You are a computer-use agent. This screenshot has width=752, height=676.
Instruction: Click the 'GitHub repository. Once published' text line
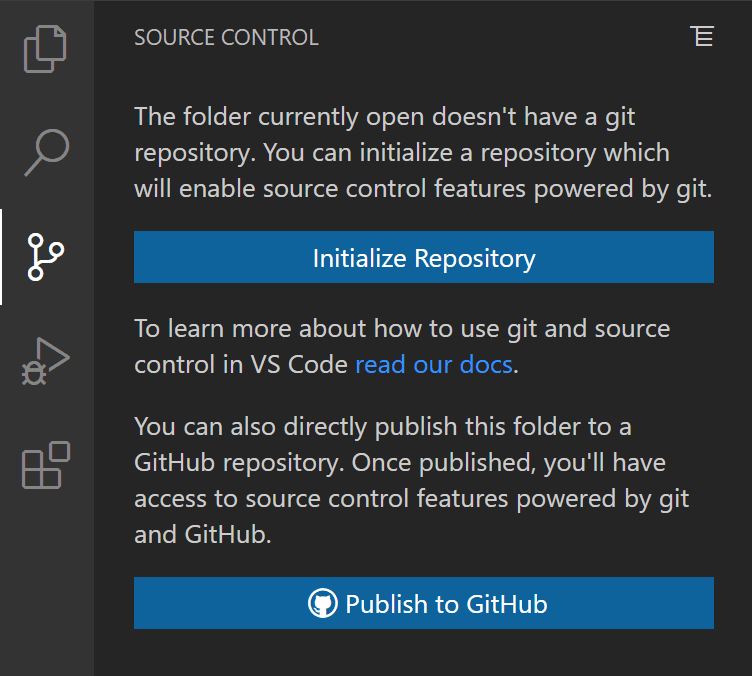click(400, 463)
